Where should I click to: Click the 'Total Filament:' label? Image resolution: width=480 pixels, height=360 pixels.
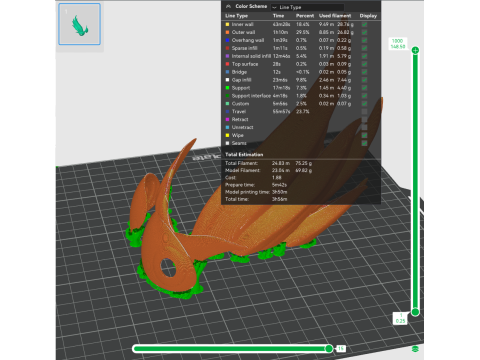click(241, 163)
